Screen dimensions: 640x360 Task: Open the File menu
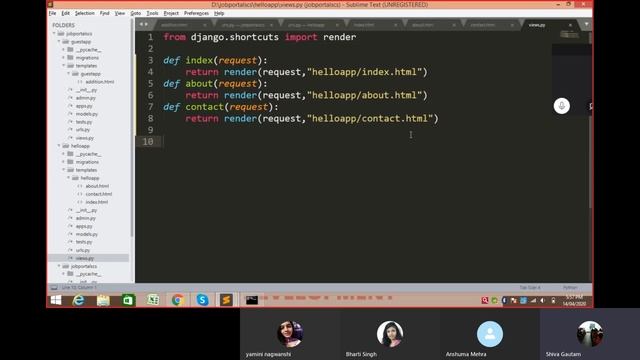[x=52, y=13]
